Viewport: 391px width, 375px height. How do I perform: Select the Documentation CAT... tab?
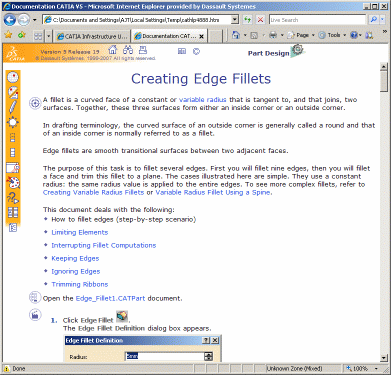tap(166, 36)
